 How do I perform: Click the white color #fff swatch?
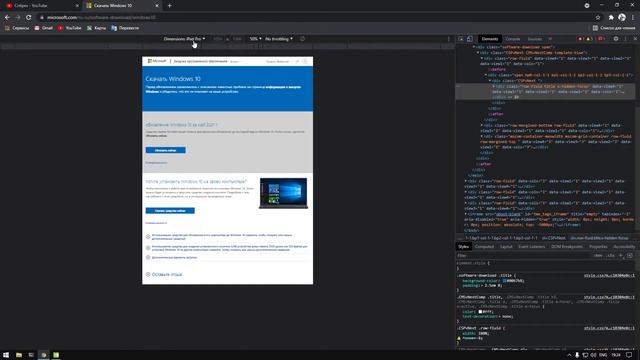pyautogui.click(x=480, y=311)
